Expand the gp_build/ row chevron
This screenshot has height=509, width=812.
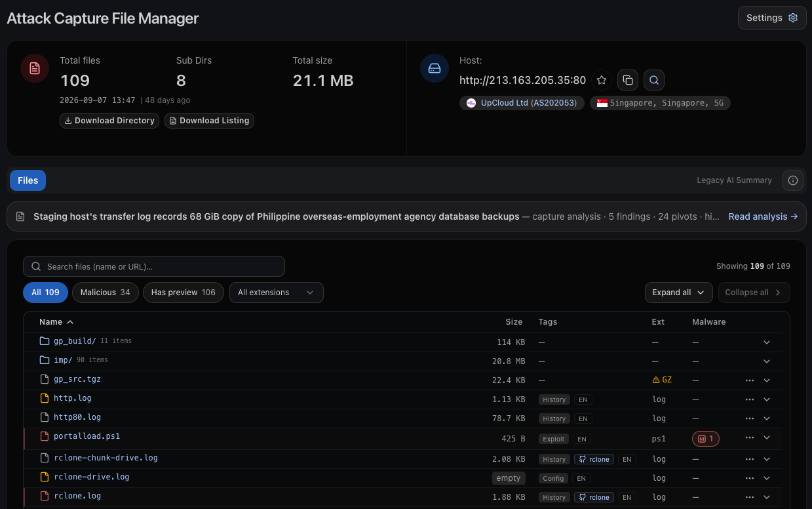tap(767, 342)
